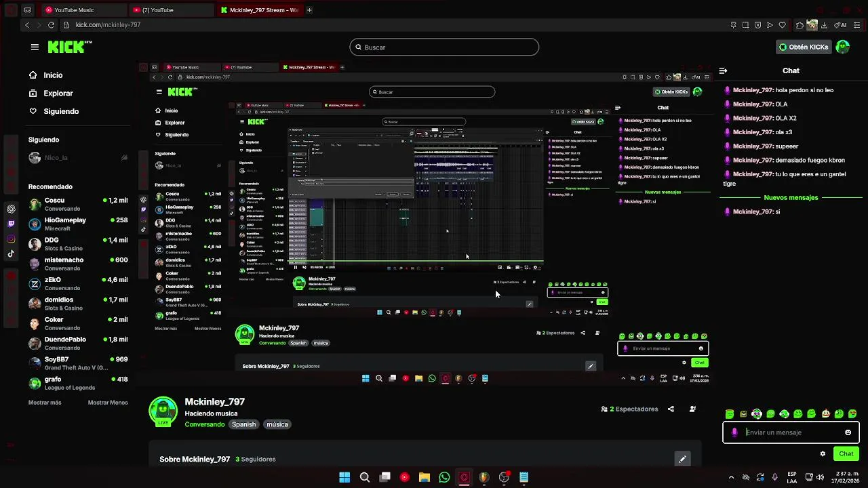
Task: Open chat settings gear icon
Action: point(823,453)
